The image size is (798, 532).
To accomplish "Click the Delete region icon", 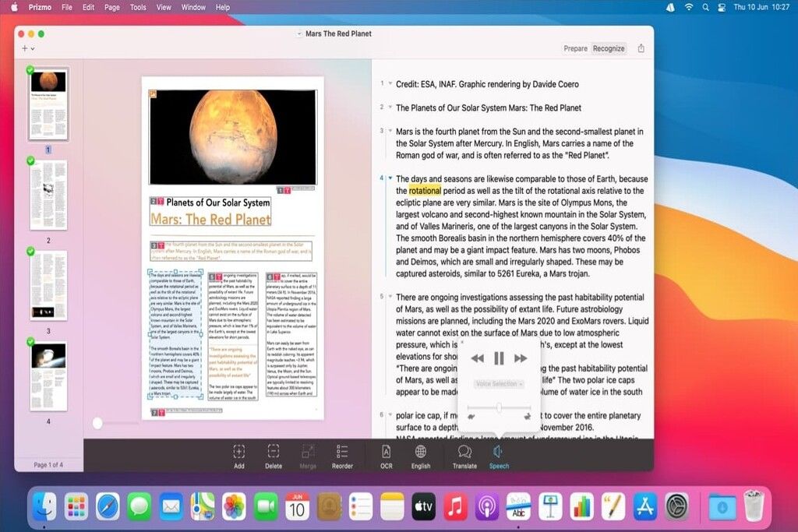I will coord(274,452).
